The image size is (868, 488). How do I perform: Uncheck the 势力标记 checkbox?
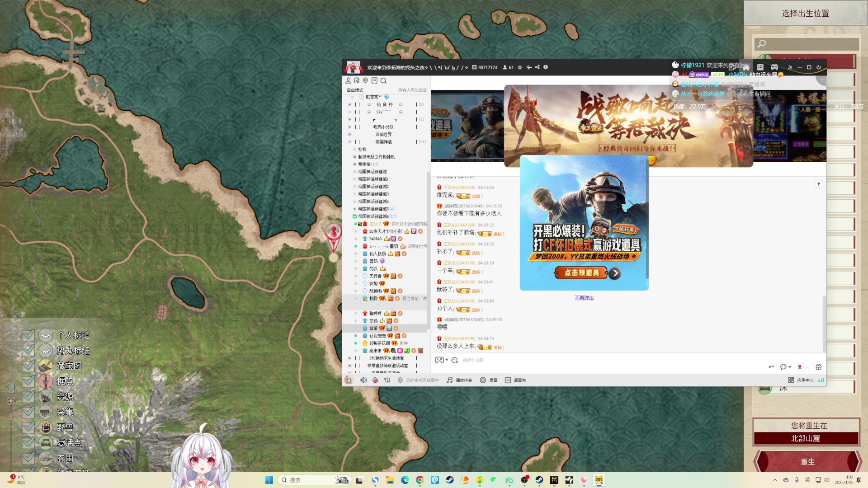(28, 351)
